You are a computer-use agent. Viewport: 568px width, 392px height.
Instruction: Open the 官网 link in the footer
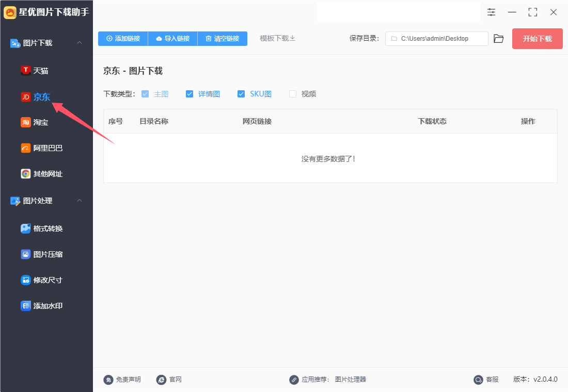(x=176, y=379)
